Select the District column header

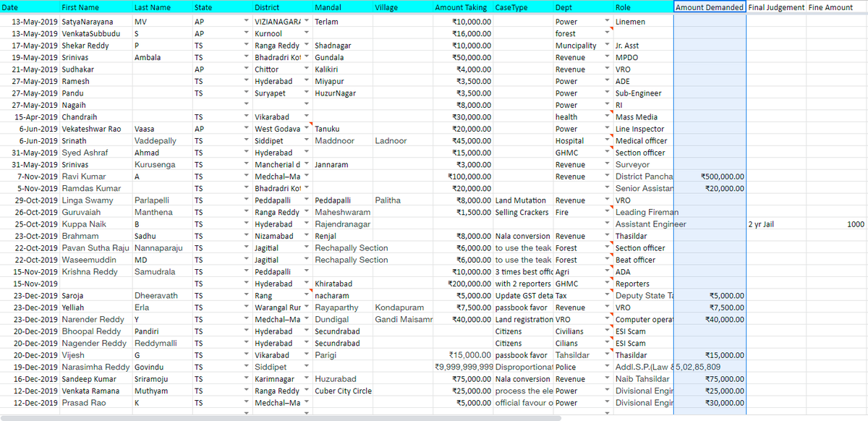[282, 7]
